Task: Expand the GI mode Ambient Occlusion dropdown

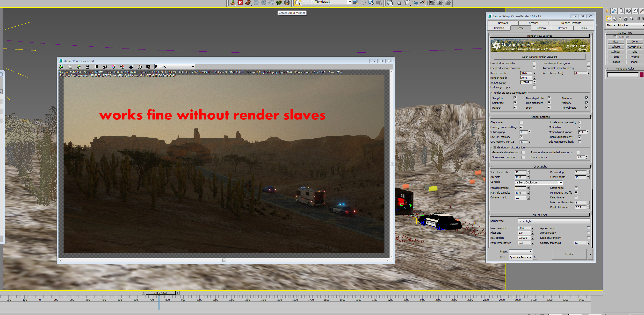Action: (x=538, y=183)
